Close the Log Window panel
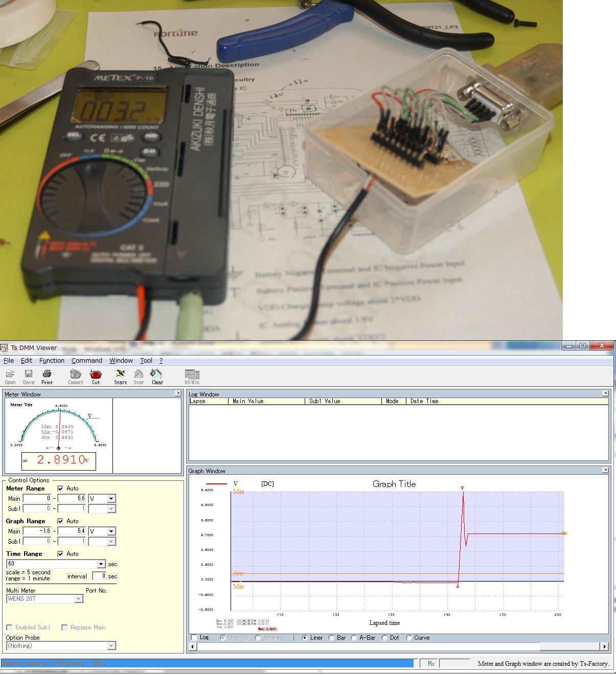Screen dimensions: 616x675 coord(605,393)
